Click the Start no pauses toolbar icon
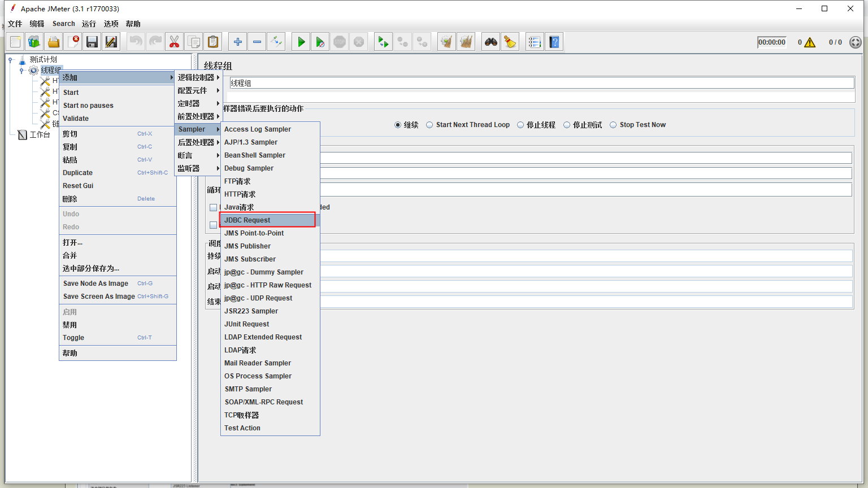 point(320,42)
